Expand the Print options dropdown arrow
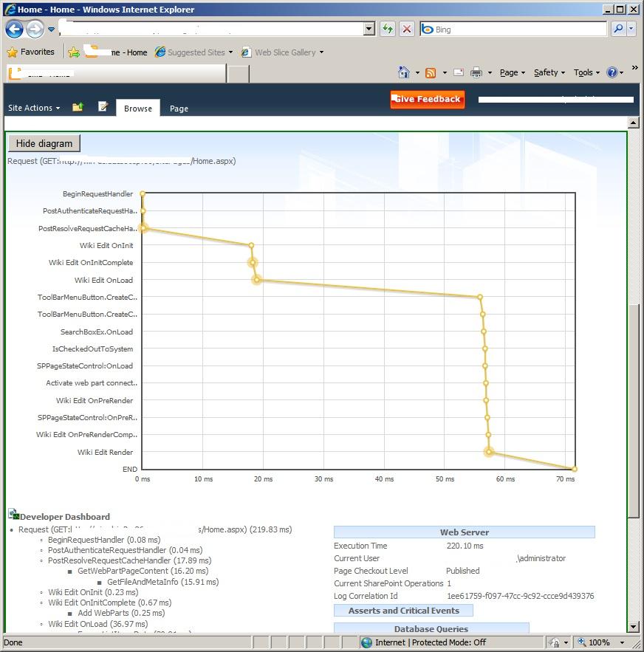 [490, 73]
